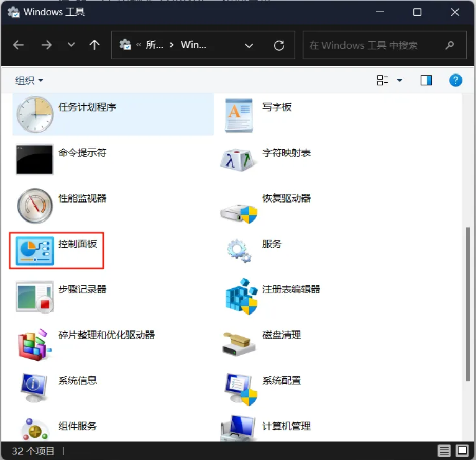Select the Win... breadcrumb in address bar

click(x=194, y=45)
